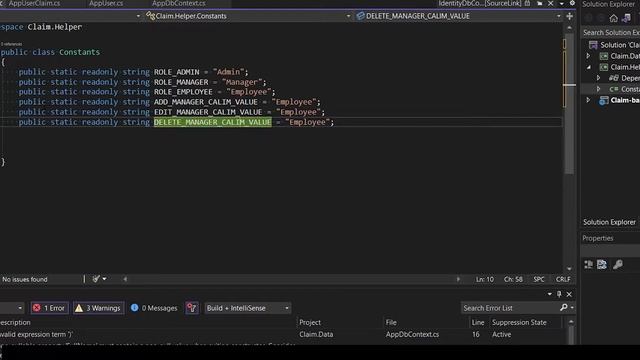Click the code cleanup broom icon

(x=96, y=279)
